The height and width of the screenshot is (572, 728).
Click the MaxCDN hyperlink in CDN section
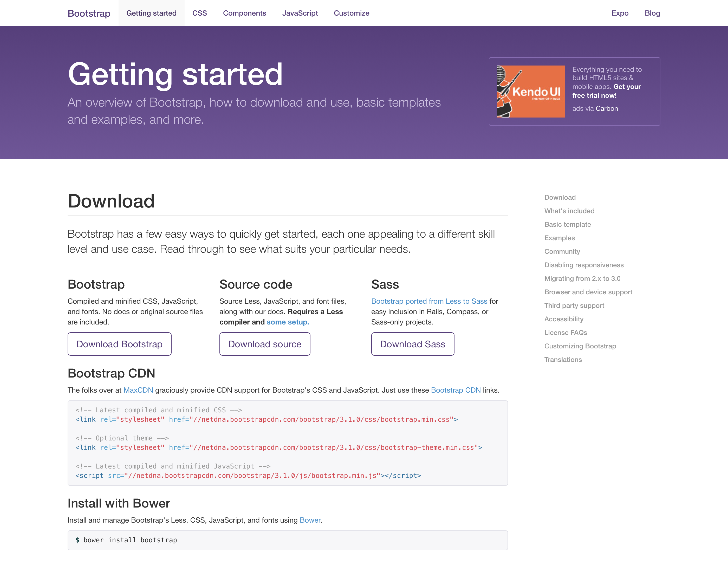pyautogui.click(x=138, y=390)
